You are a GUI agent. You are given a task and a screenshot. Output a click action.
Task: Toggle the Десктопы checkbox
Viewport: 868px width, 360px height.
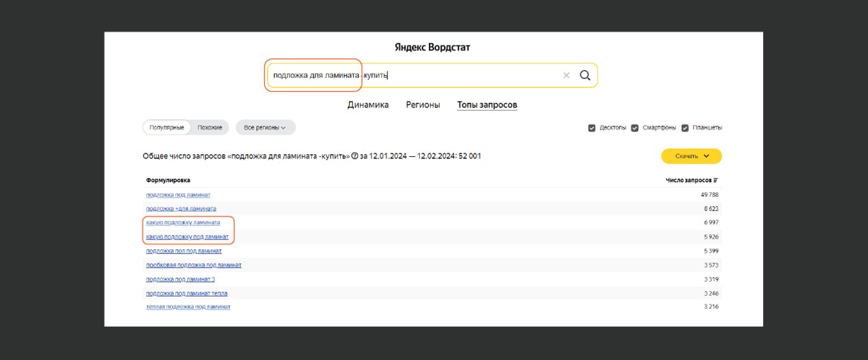tap(591, 128)
